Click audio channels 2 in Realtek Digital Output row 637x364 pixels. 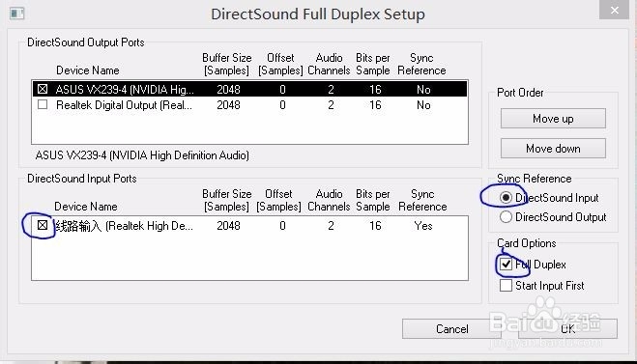coord(331,105)
